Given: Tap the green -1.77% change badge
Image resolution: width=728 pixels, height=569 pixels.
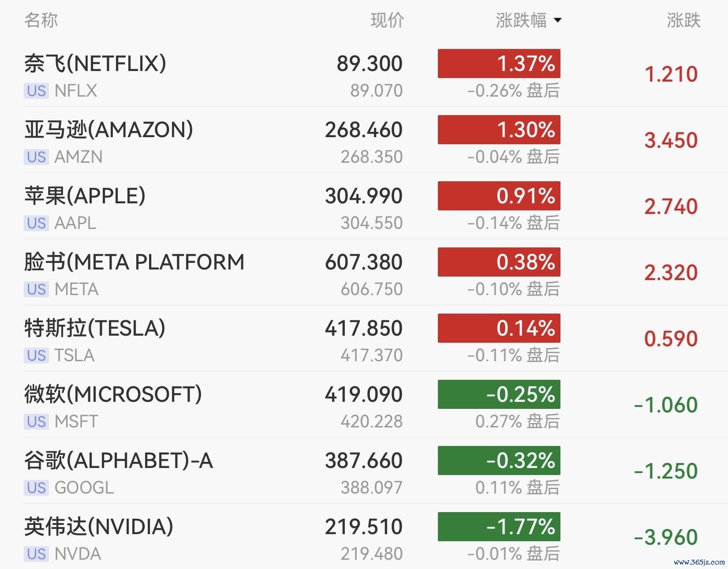Looking at the screenshot, I should point(499,527).
